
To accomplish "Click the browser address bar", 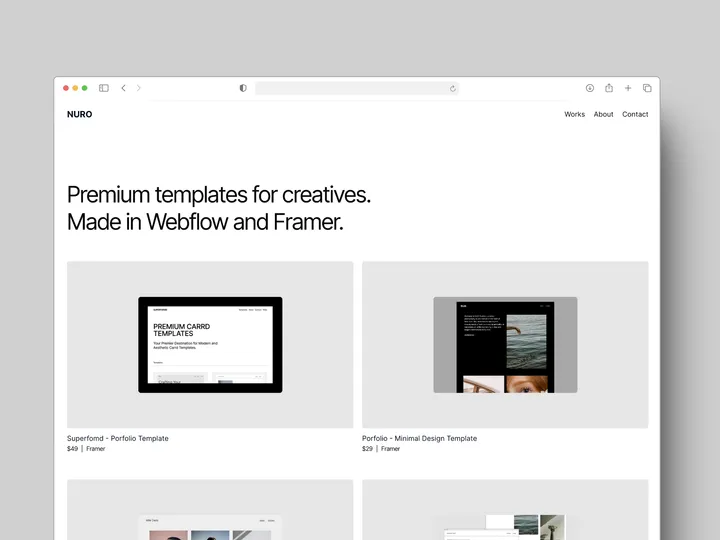I will tap(357, 88).
